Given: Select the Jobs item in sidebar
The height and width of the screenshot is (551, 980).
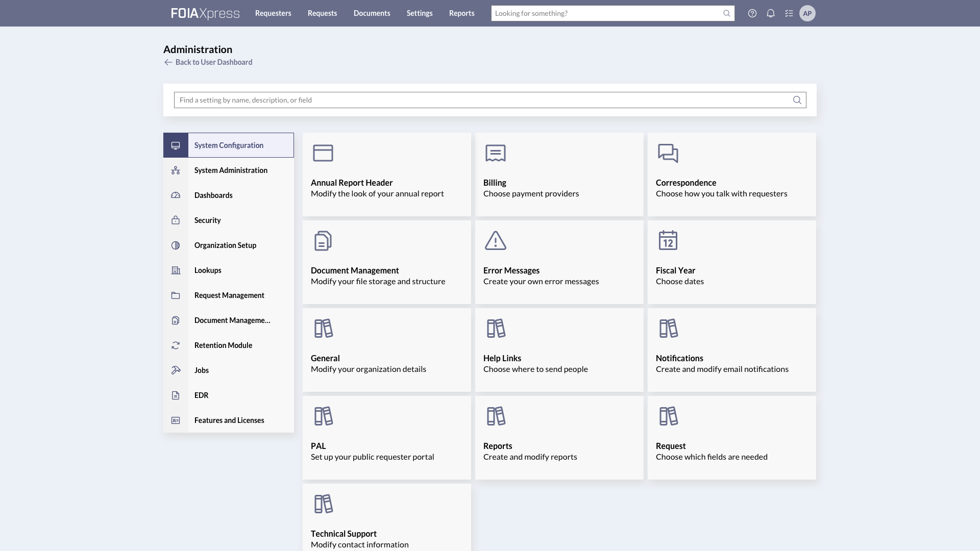Looking at the screenshot, I should pos(176,370).
